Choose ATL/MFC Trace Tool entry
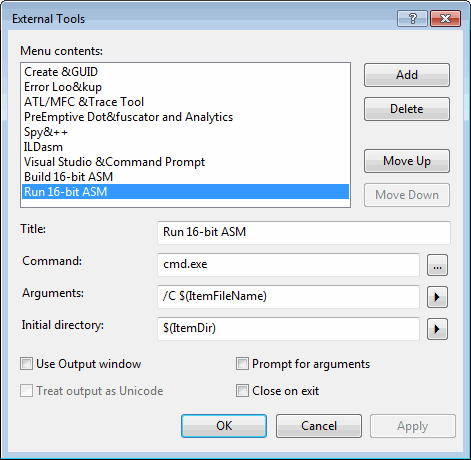Viewport: 471px width, 460px height. [185, 102]
